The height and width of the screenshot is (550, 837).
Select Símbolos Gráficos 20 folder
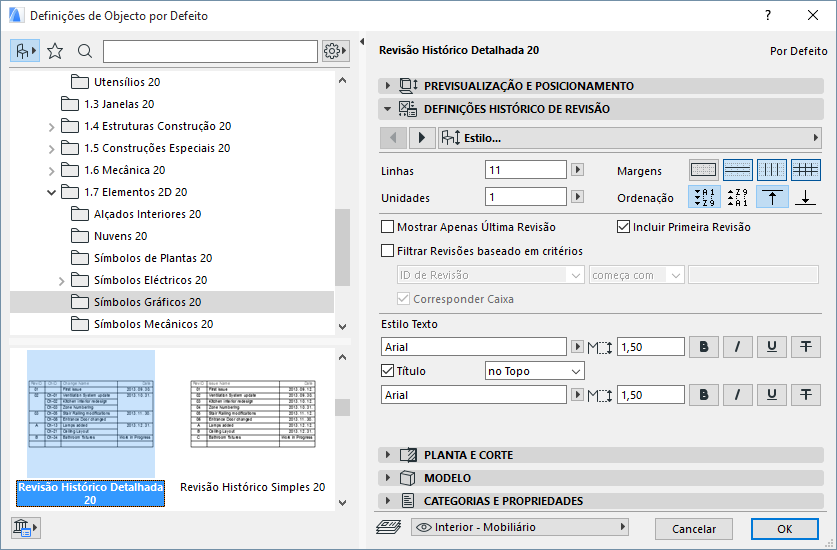point(172,302)
